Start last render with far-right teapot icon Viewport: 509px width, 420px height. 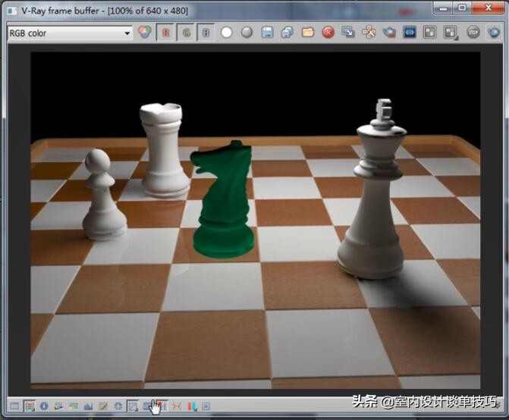click(494, 33)
